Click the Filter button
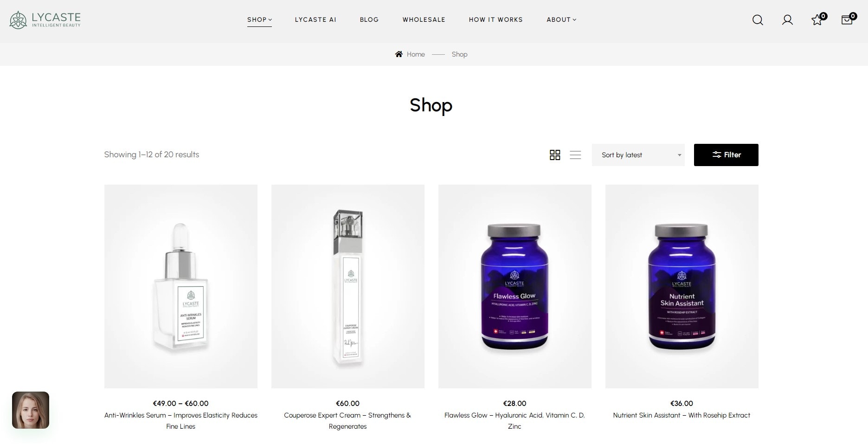Screen dimensions: 868x444 (x=726, y=155)
